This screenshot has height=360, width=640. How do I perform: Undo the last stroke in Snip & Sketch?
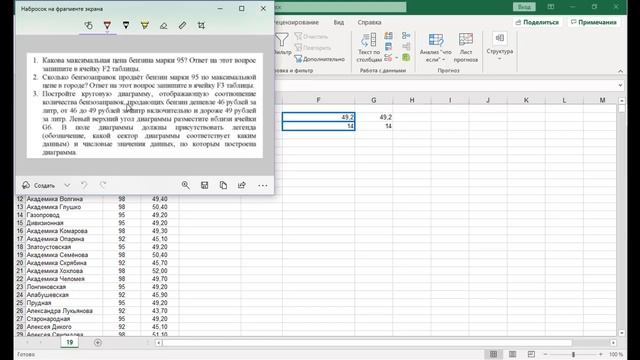point(84,185)
